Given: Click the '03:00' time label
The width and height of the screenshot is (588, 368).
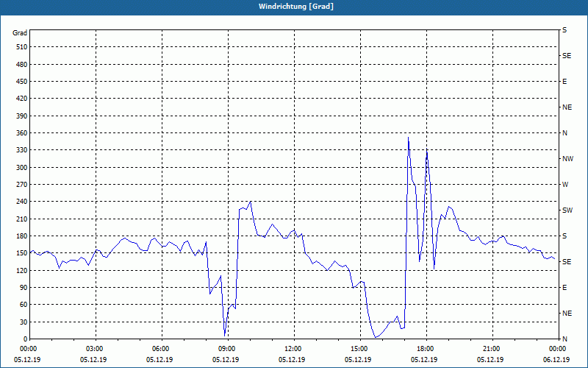Looking at the screenshot, I should pyautogui.click(x=96, y=349).
